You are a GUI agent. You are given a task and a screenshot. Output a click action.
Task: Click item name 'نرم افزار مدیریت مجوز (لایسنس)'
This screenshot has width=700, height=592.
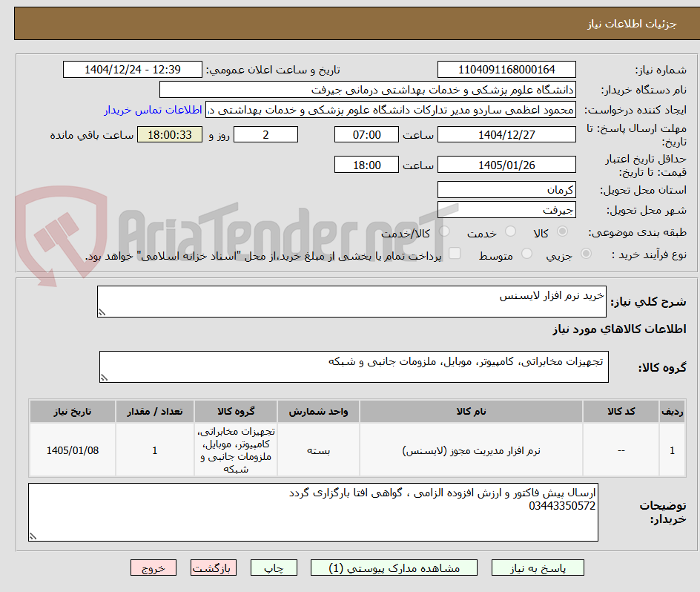pos(471,450)
